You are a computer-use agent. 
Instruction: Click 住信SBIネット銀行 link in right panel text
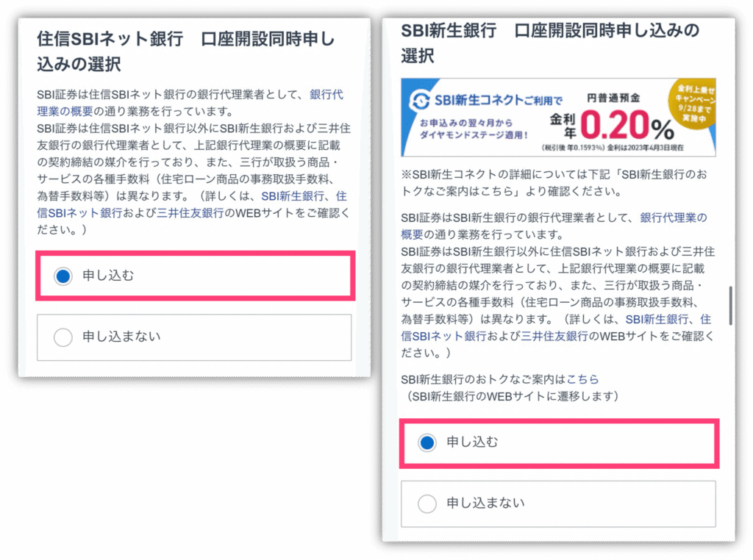tap(556, 328)
